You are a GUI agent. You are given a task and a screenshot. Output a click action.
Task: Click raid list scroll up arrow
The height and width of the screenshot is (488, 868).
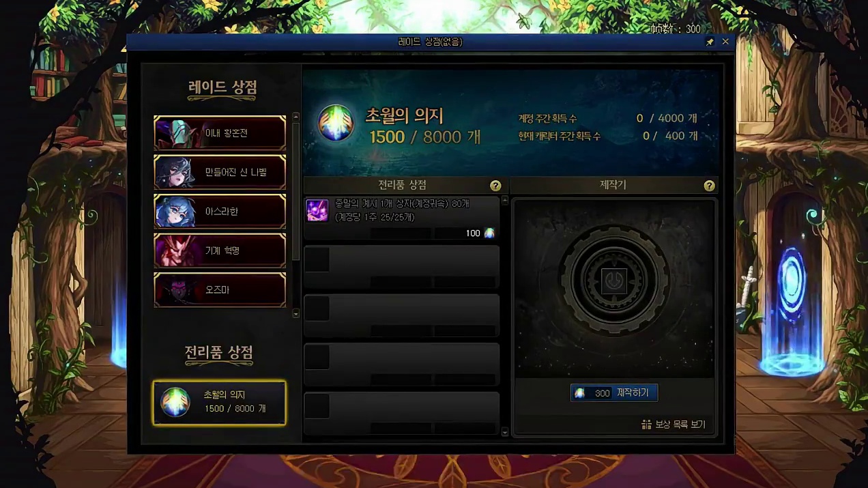coord(295,117)
